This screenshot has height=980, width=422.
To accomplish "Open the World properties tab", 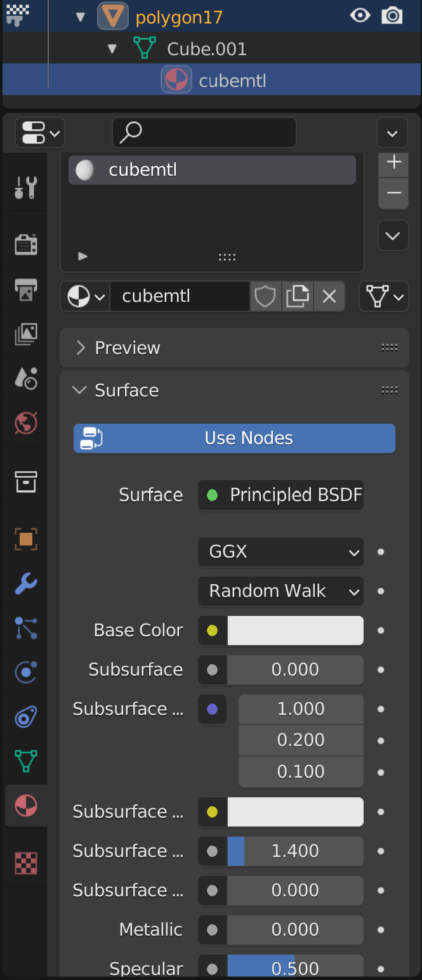I will [x=26, y=423].
